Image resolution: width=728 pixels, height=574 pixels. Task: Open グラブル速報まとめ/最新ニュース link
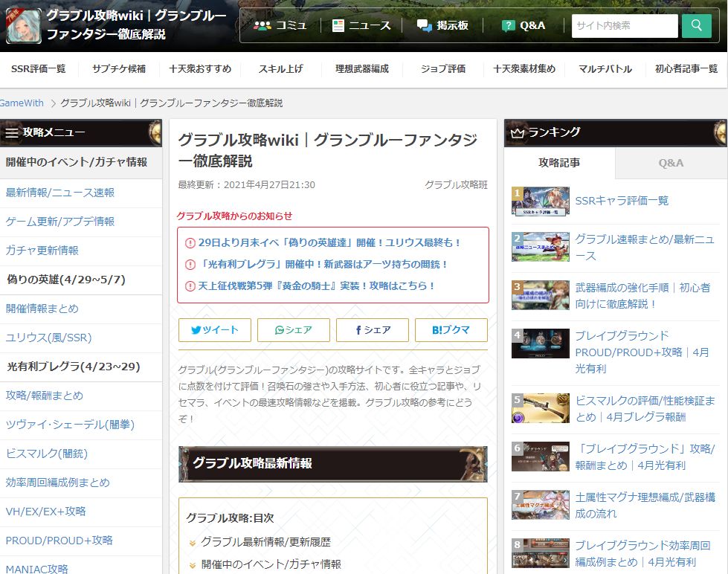point(645,248)
